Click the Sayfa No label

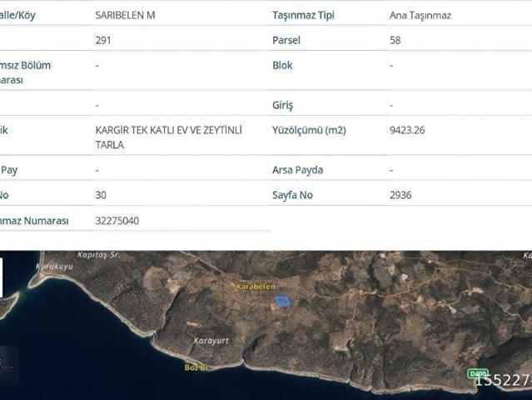point(292,195)
